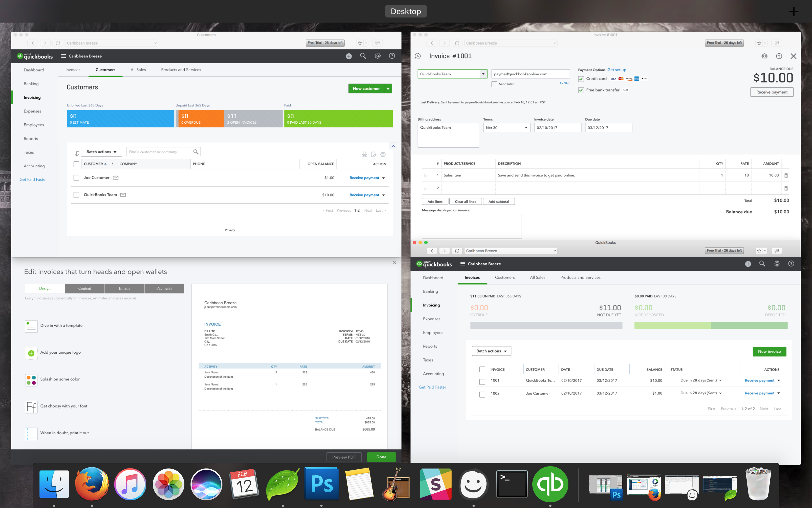Open invoice history clock icon beside Invoice #1001

[418, 56]
